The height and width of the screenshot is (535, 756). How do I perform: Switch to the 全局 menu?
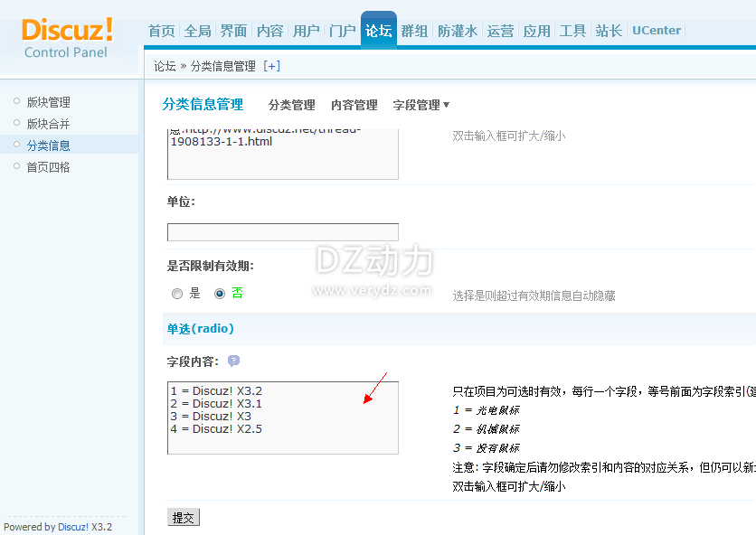click(197, 31)
